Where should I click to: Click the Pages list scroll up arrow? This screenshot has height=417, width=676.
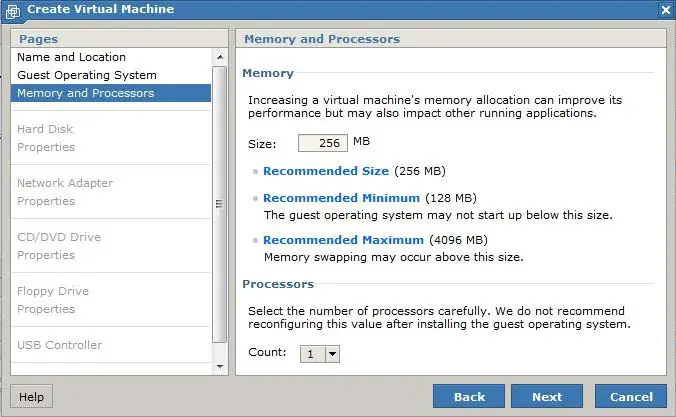220,57
